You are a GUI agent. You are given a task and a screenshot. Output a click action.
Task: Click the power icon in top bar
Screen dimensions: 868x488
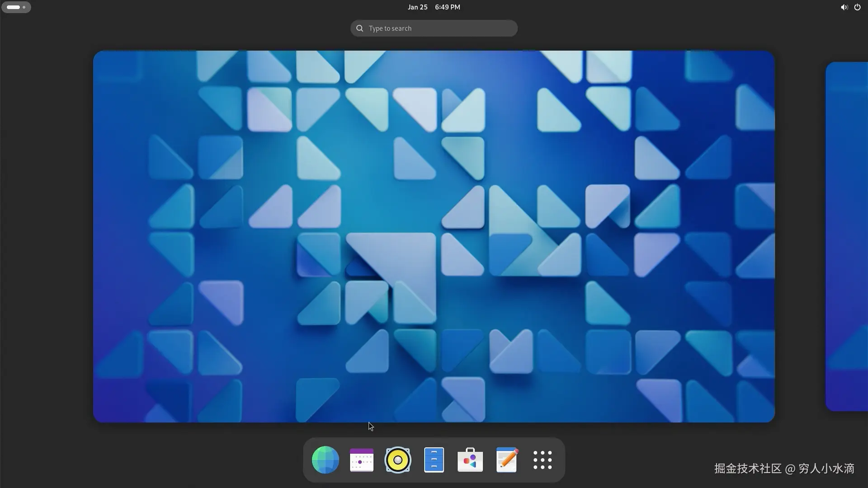[857, 7]
